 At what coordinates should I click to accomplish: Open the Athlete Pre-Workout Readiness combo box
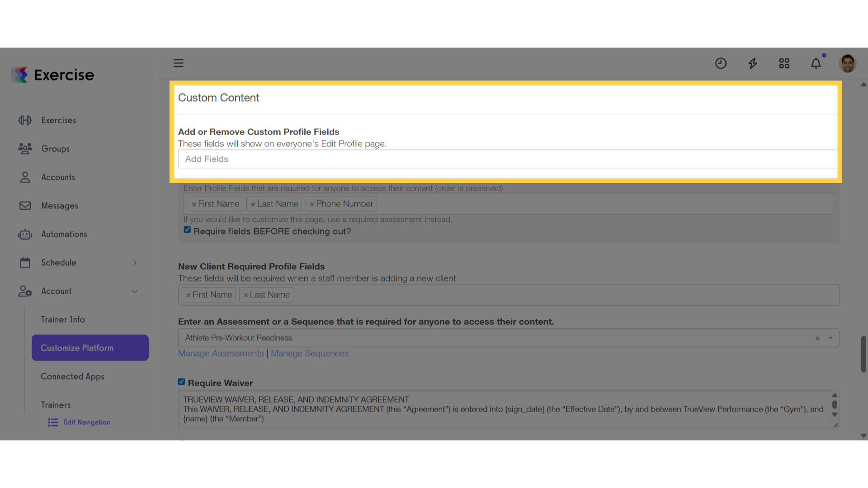(509, 338)
